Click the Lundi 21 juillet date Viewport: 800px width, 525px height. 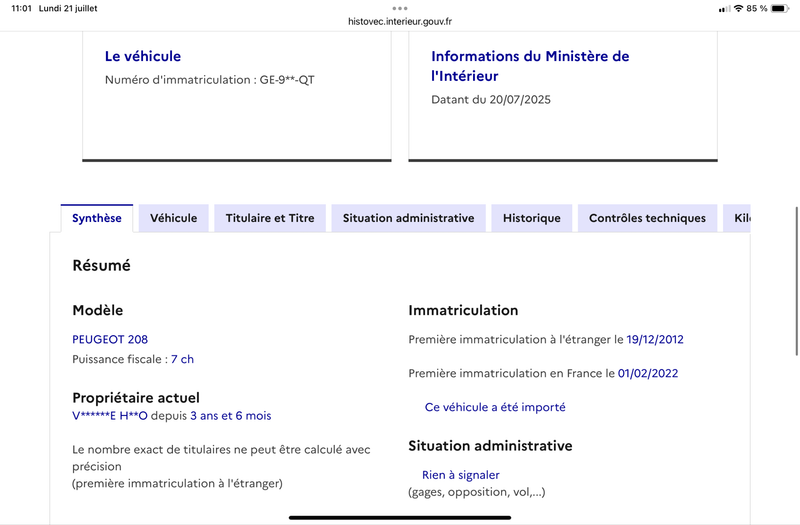[x=68, y=8]
